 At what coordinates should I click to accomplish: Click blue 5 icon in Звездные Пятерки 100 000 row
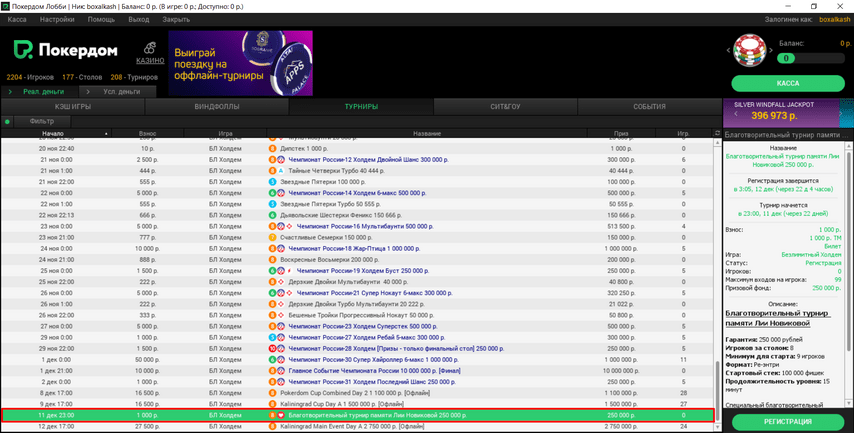(273, 182)
